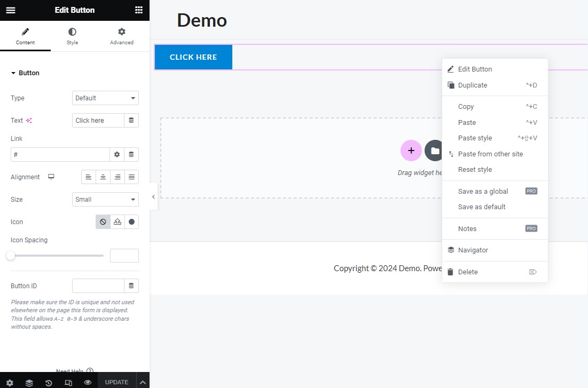
Task: Open dynamic tags for Text field
Action: tap(131, 120)
